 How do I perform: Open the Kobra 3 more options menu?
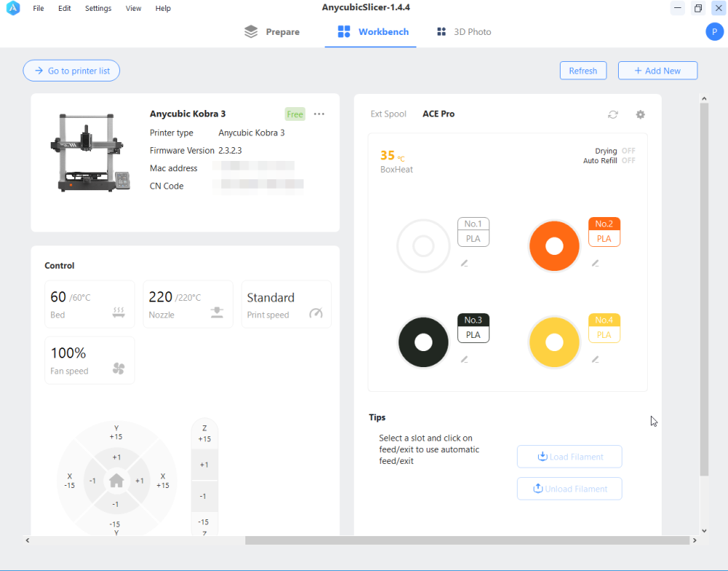pyautogui.click(x=319, y=114)
